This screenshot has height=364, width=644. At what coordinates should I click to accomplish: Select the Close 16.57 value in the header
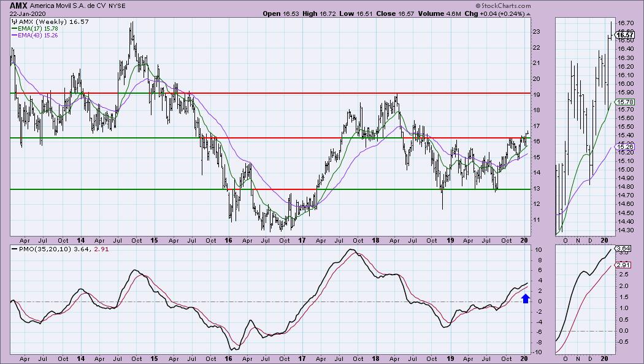click(x=396, y=13)
